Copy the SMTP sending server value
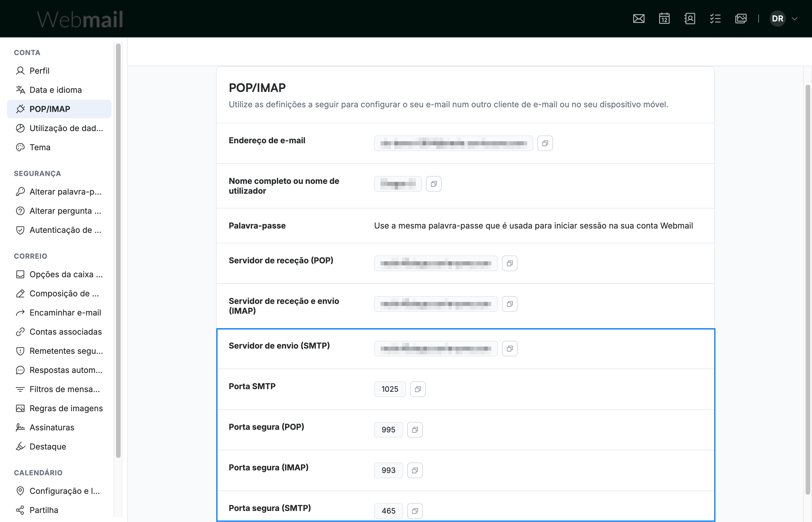The image size is (812, 522). pos(510,349)
